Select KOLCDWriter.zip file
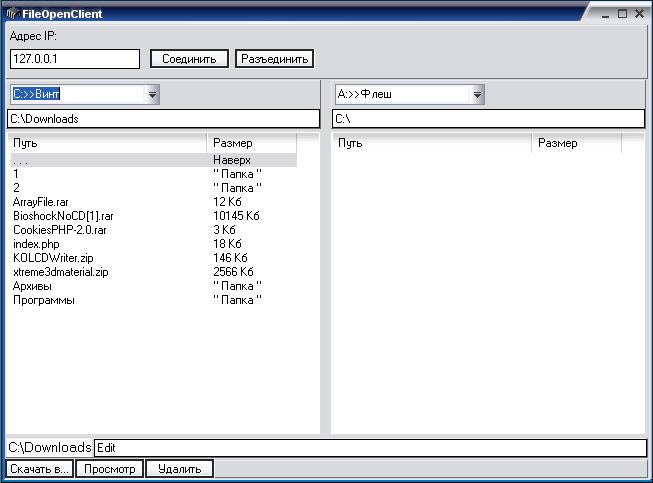Screen dimensions: 653x483 coord(154,258)
